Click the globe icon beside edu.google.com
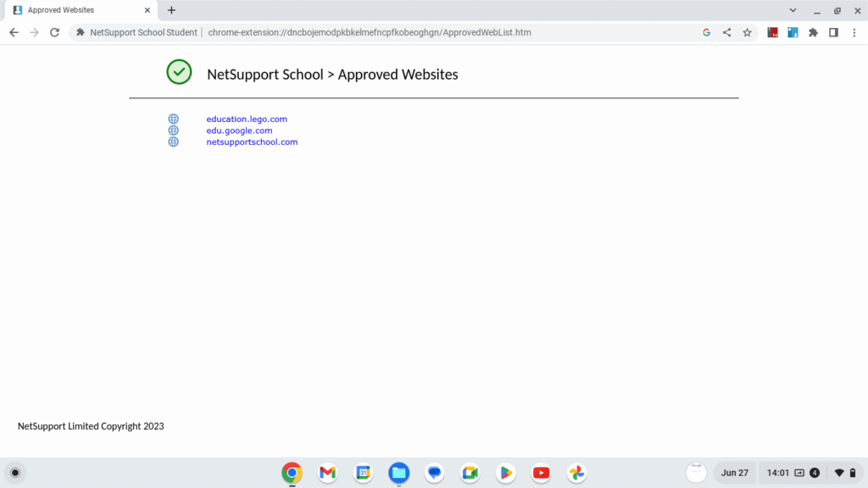868x488 pixels. [173, 130]
